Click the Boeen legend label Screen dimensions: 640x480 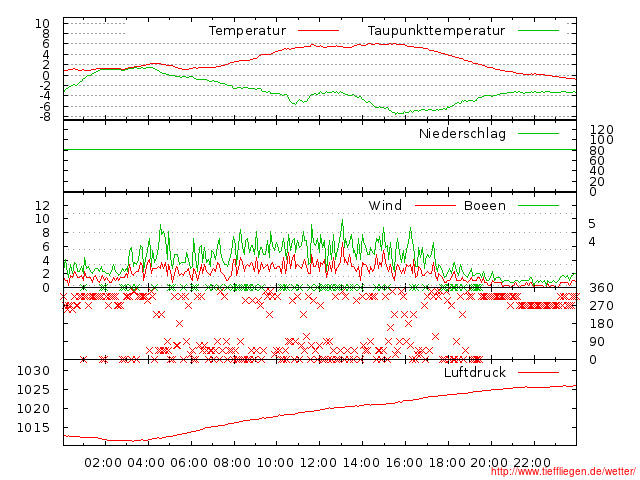click(x=484, y=205)
